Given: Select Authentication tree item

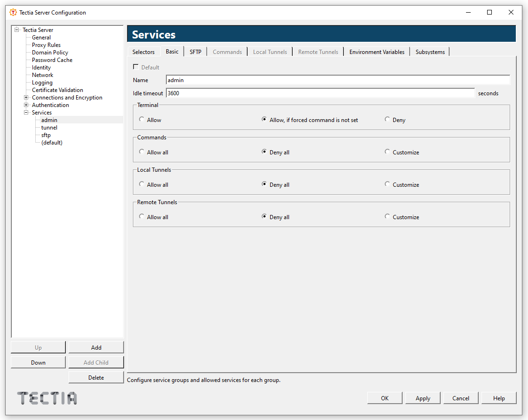Looking at the screenshot, I should [x=51, y=105].
